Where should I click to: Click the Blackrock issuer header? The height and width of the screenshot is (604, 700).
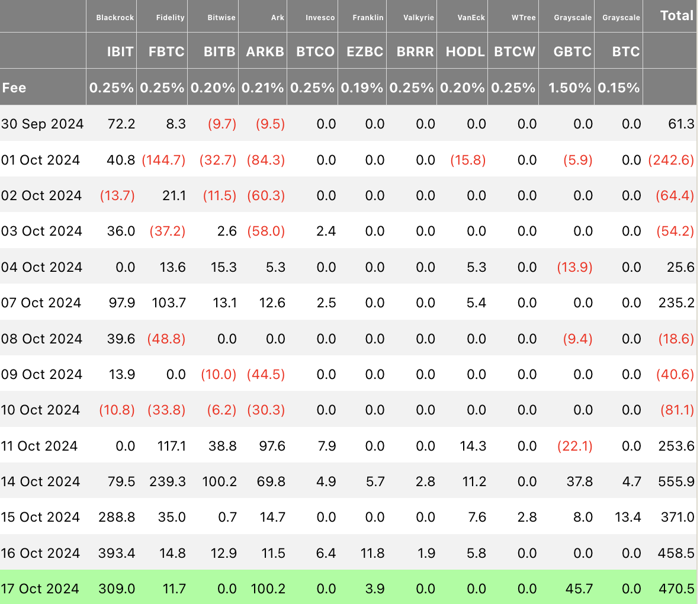pyautogui.click(x=115, y=18)
